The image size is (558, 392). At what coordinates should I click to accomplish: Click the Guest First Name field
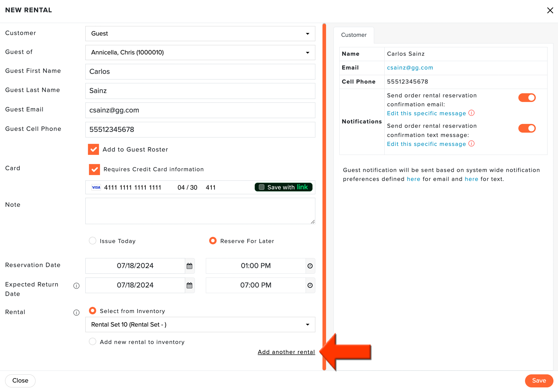click(200, 72)
